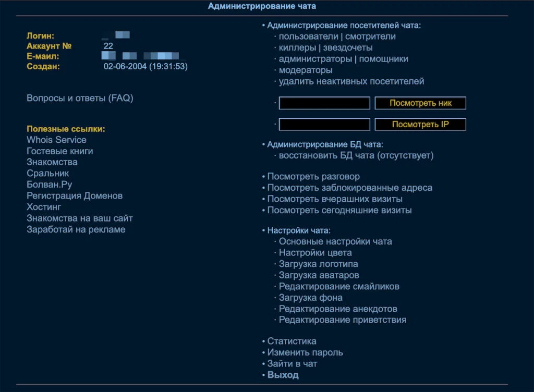Click the IP lookup text field
The width and height of the screenshot is (534, 392).
(324, 125)
